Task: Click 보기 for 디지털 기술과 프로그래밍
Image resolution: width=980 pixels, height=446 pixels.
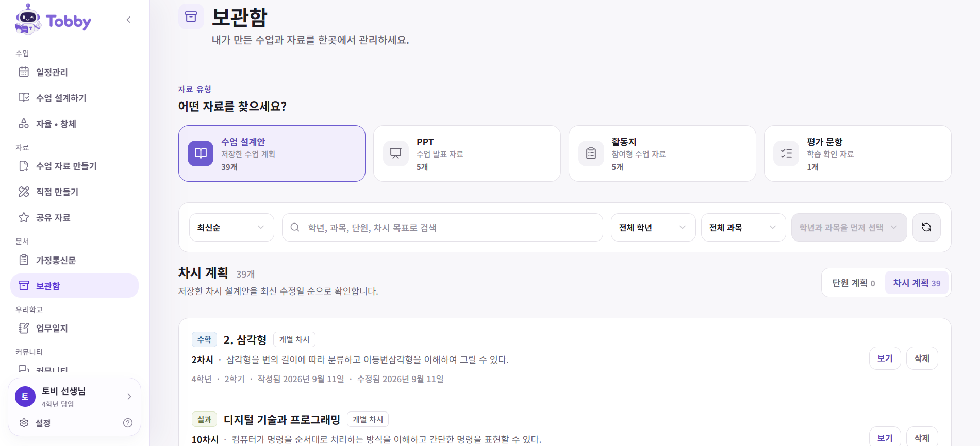Action: click(x=885, y=437)
